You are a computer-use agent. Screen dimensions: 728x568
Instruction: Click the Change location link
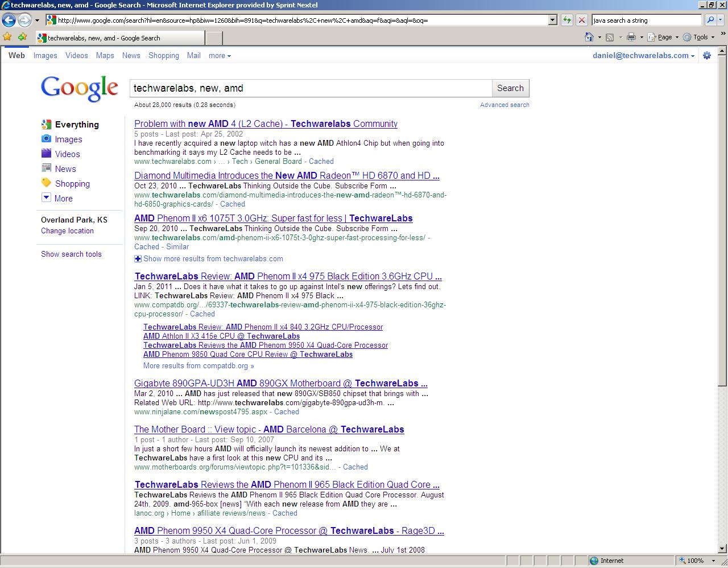[x=67, y=231]
